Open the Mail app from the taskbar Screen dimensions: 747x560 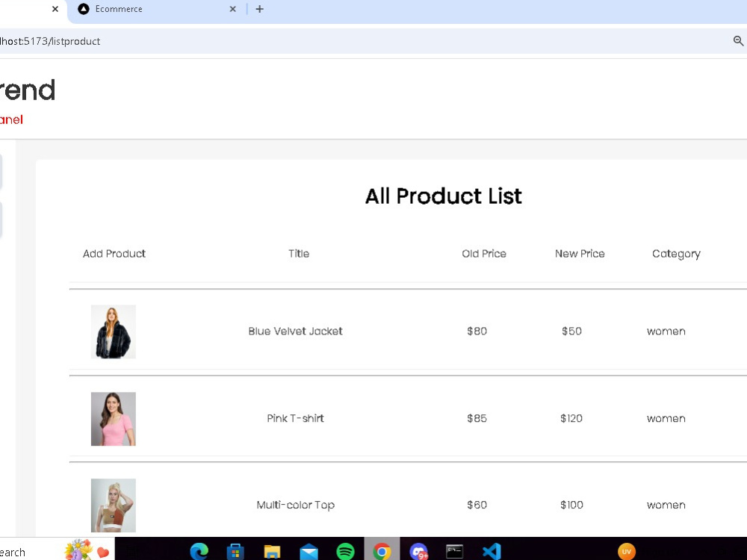(309, 553)
